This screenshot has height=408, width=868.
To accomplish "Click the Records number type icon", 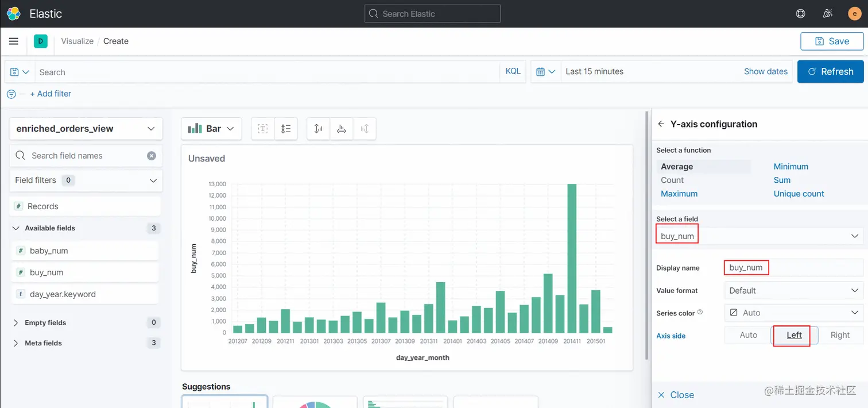I will click(18, 206).
